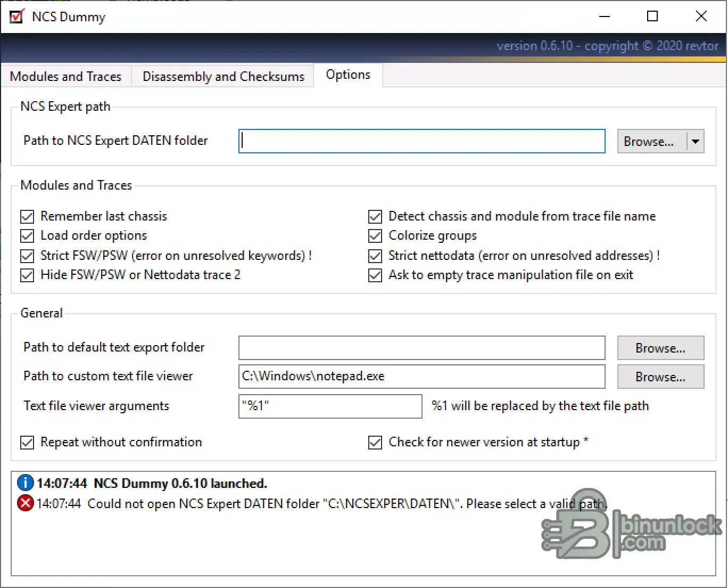
Task: Click the text file viewer arguments field
Action: (x=330, y=406)
